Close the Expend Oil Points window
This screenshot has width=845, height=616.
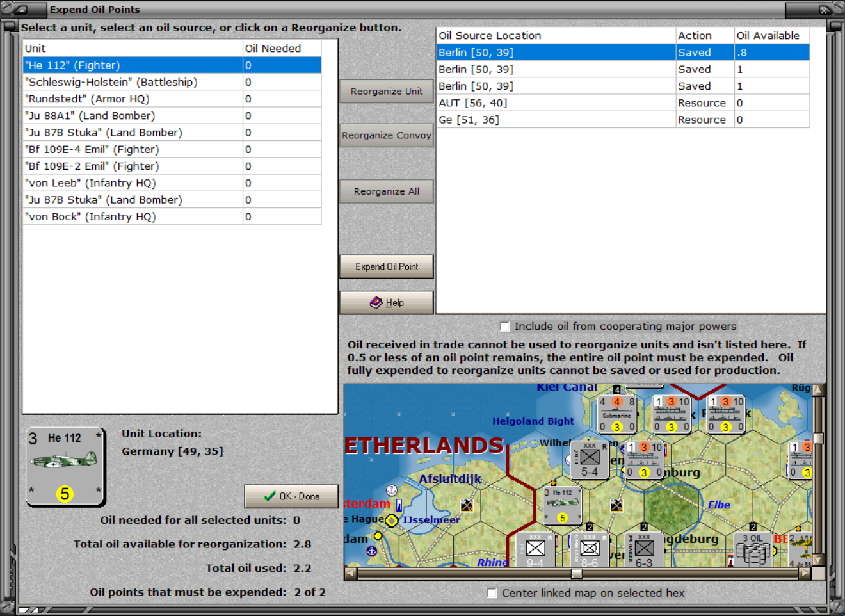(x=825, y=10)
